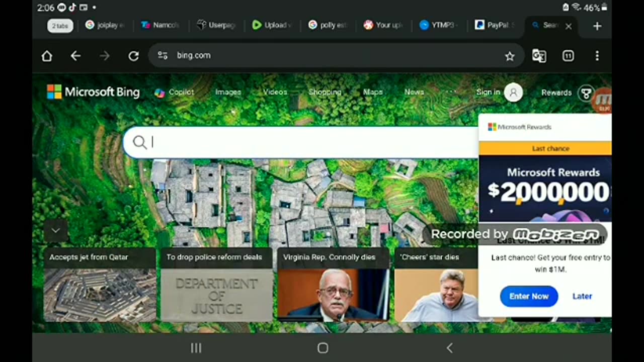The width and height of the screenshot is (644, 362).
Task: Switch to the Userpage tab
Action: pos(216,25)
